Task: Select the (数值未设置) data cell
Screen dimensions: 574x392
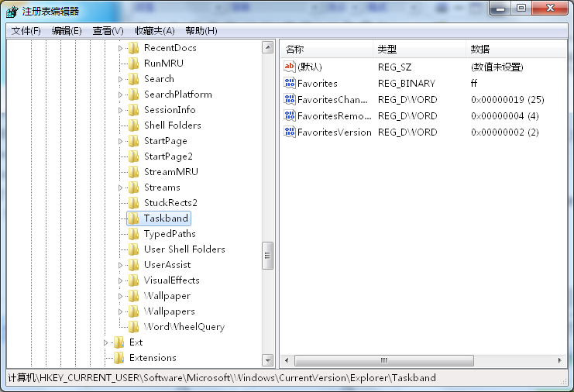Action: [497, 67]
